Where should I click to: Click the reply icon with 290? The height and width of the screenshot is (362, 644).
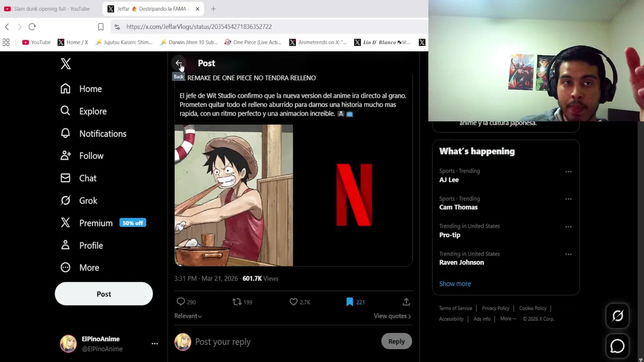pos(186,302)
